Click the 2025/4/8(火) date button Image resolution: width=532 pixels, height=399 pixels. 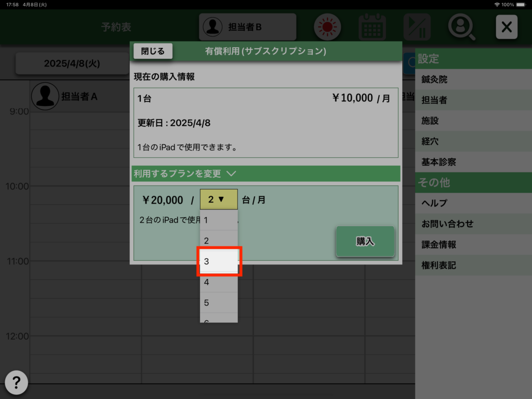[x=72, y=63]
